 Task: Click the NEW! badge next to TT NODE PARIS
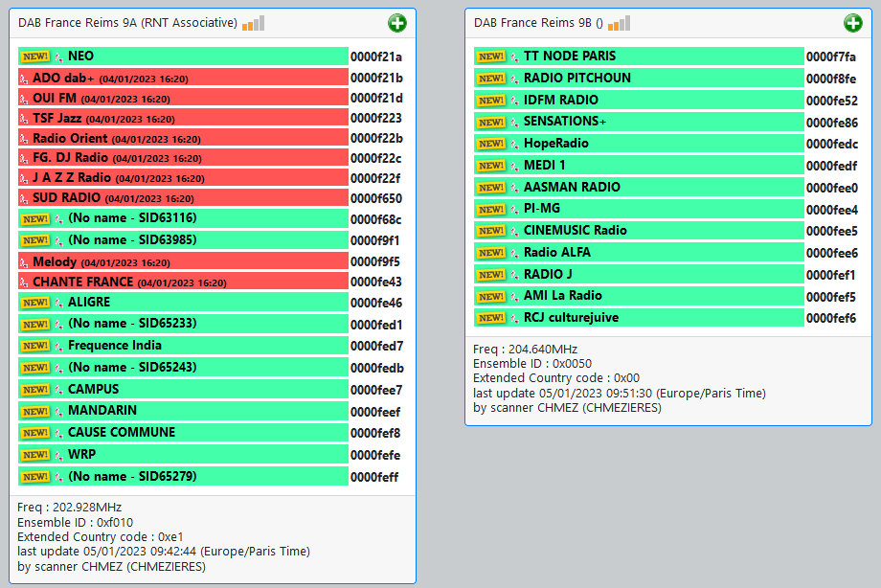tap(491, 57)
